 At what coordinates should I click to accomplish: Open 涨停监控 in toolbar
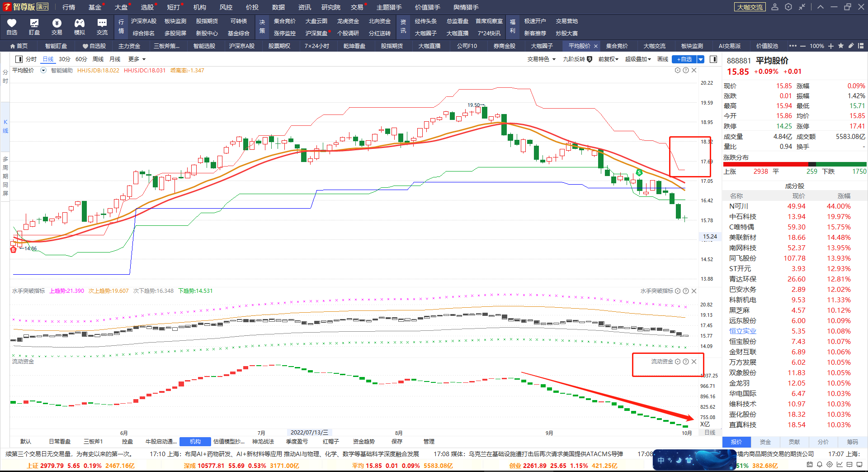coord(285,33)
